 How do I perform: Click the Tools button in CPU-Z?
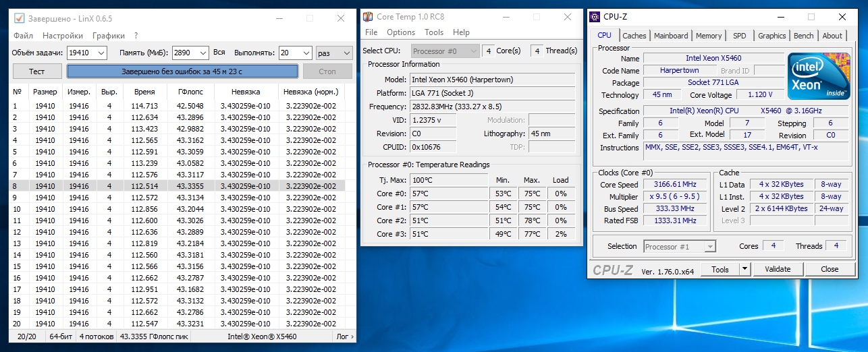(720, 269)
